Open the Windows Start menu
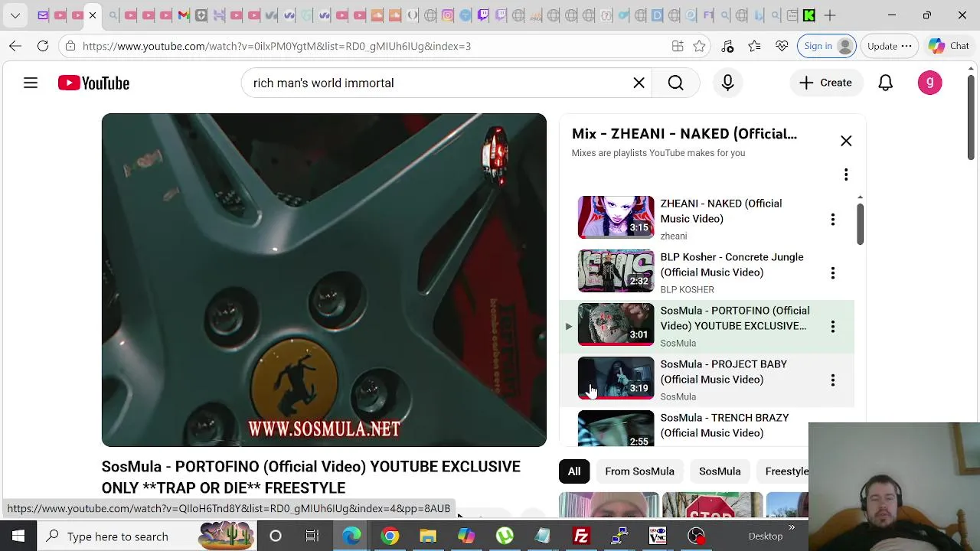Image resolution: width=980 pixels, height=551 pixels. coord(18,536)
